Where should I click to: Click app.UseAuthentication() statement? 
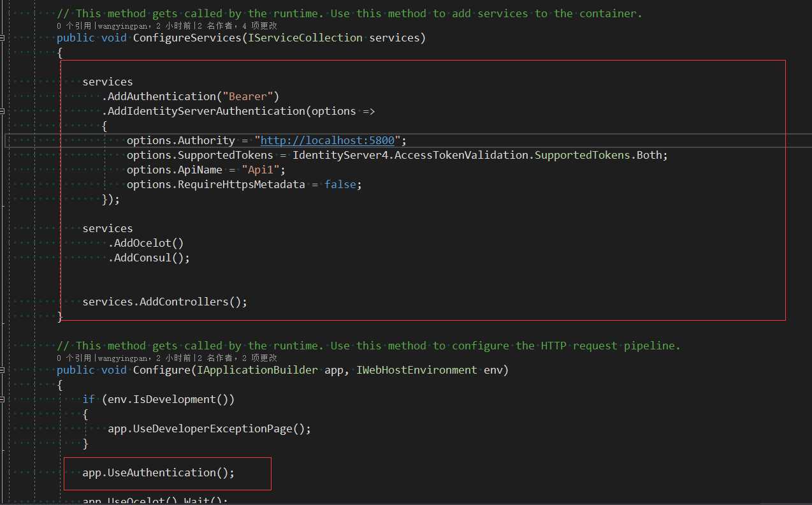[159, 473]
